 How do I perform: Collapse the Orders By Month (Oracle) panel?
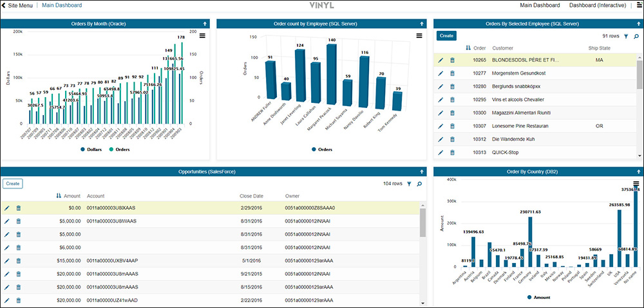204,24
